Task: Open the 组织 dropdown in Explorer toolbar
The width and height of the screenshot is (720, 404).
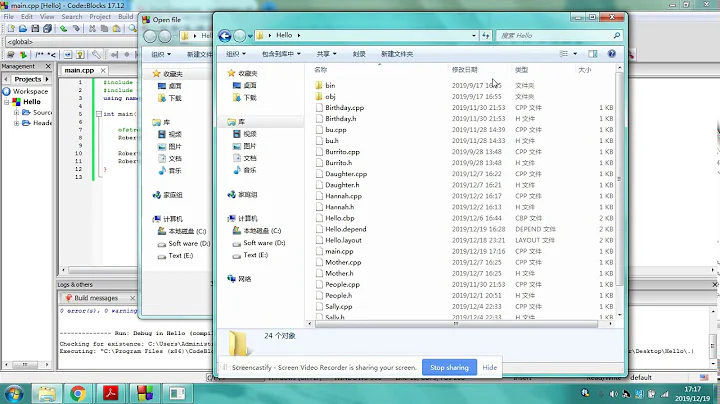Action: click(x=236, y=54)
